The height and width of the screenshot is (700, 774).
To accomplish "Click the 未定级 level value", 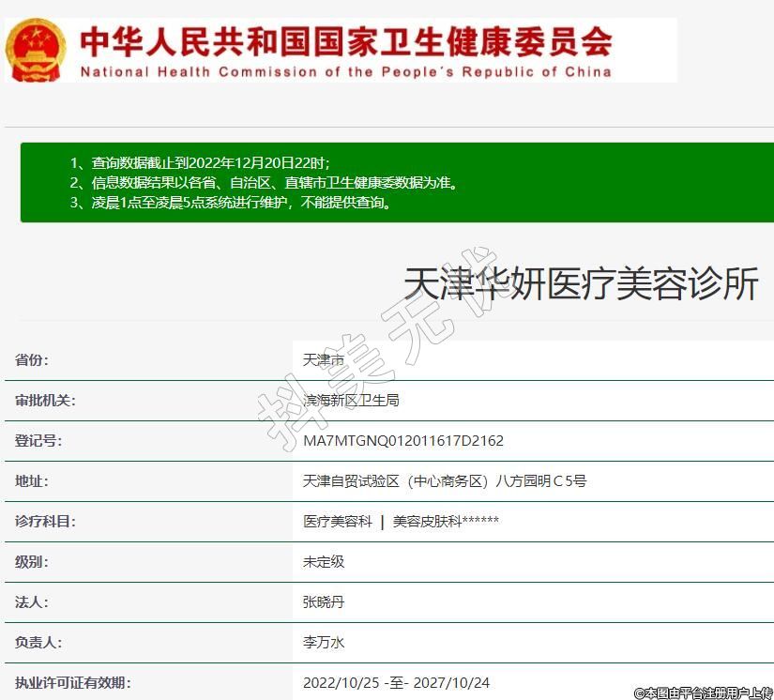I will [324, 562].
